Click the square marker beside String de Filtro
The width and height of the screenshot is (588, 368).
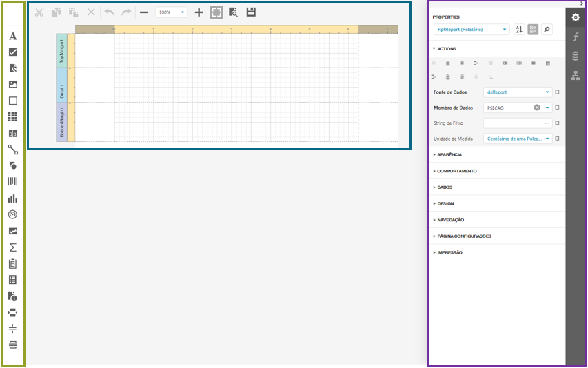click(x=557, y=123)
